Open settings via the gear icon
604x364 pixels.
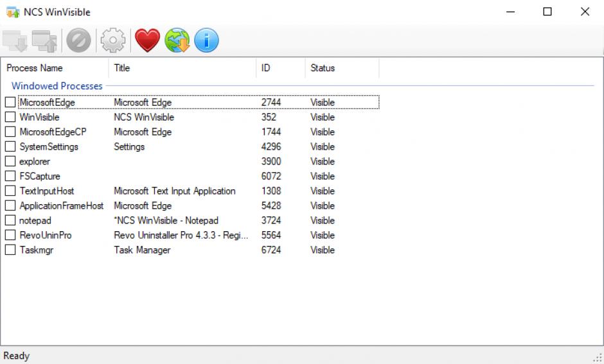(113, 40)
